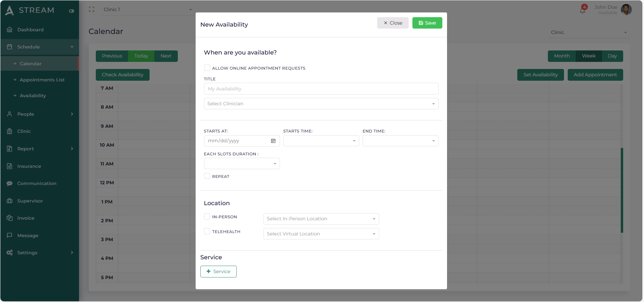The image size is (644, 302).
Task: Open the Select Clinician dropdown
Action: click(x=321, y=104)
